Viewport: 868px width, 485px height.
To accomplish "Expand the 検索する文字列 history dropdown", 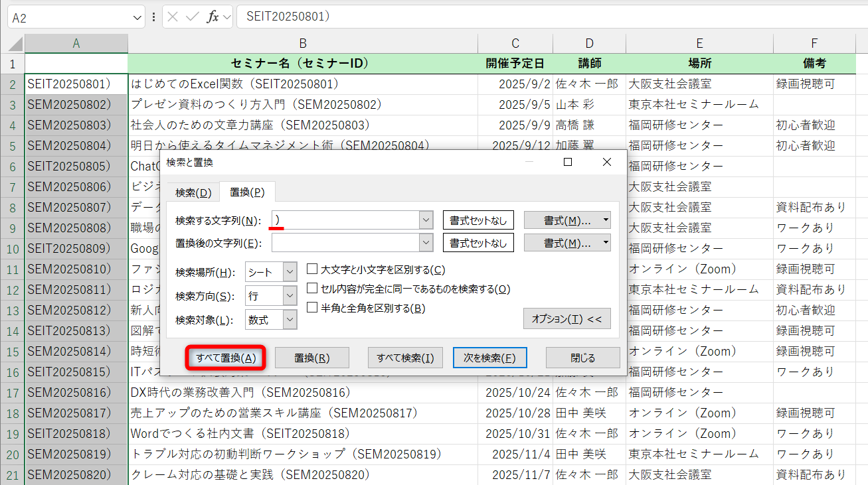I will [426, 220].
